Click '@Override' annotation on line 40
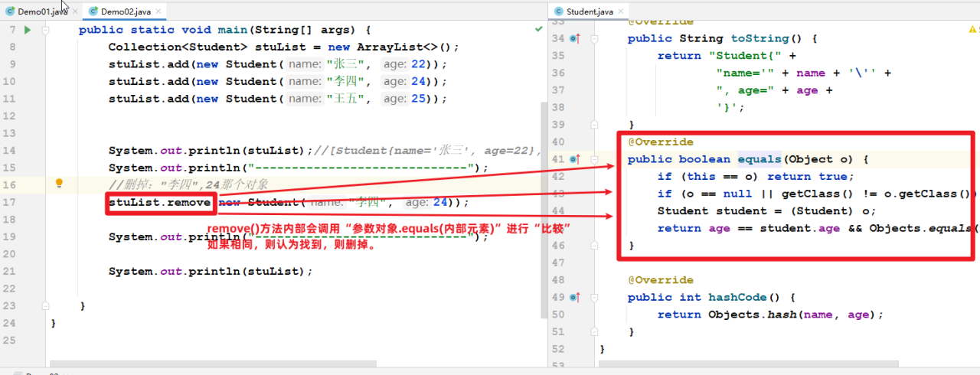 pyautogui.click(x=661, y=142)
